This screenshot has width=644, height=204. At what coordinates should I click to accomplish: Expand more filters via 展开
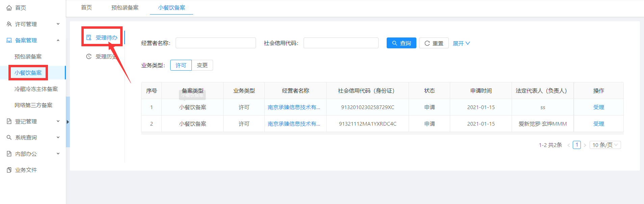461,43
